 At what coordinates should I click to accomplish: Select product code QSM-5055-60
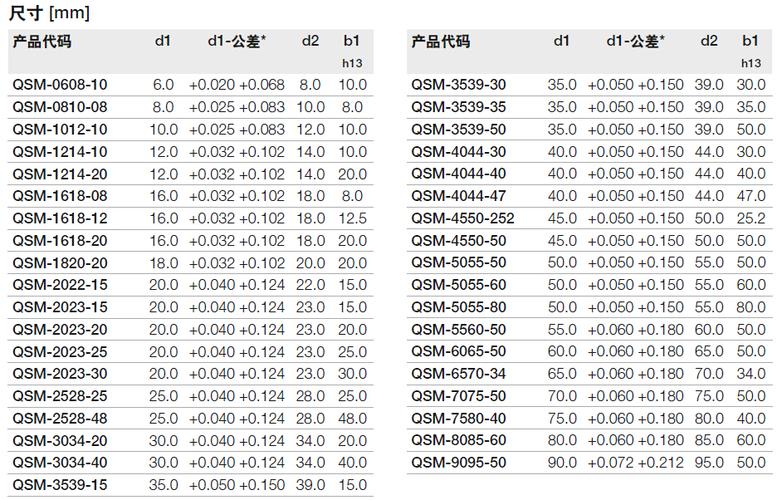(459, 285)
